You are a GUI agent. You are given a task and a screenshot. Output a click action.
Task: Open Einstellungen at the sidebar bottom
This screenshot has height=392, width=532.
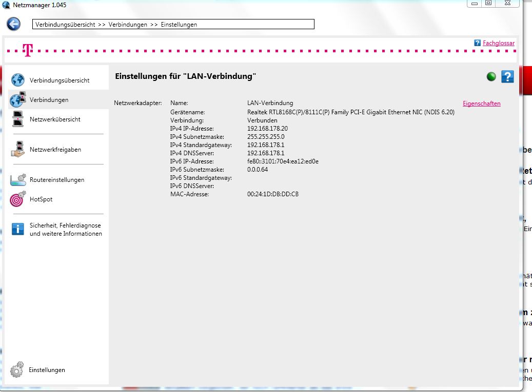pyautogui.click(x=47, y=370)
